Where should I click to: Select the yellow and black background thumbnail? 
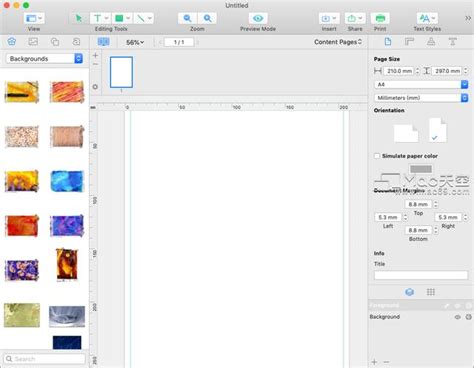[x=22, y=92]
